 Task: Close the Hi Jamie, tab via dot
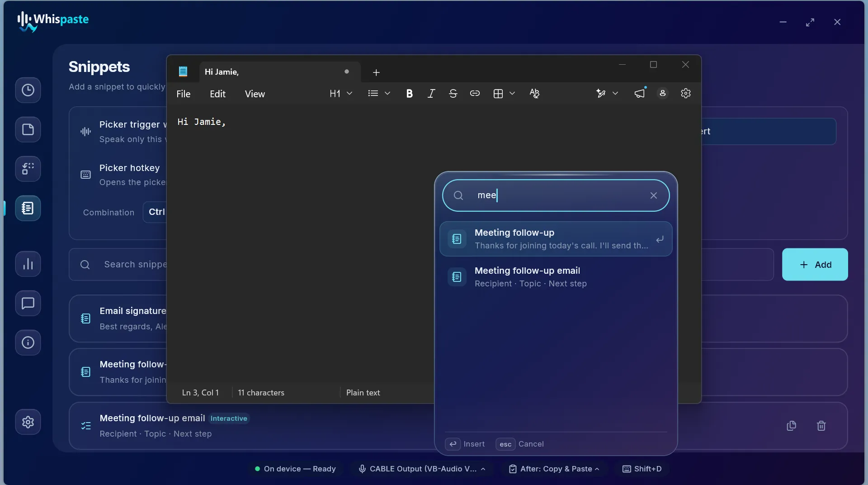point(347,71)
